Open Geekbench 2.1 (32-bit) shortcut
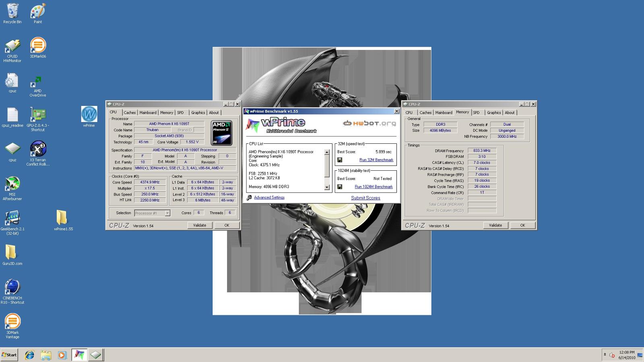The image size is (644, 362). [12, 223]
